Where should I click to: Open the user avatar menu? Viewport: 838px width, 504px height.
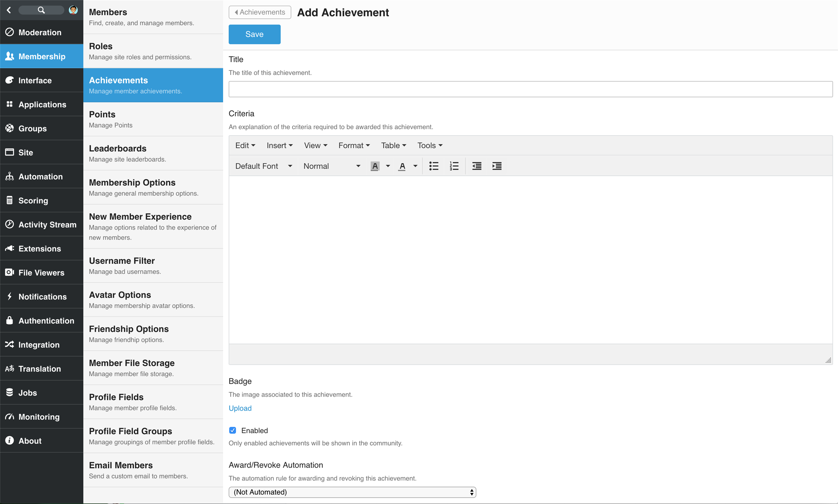click(x=73, y=10)
